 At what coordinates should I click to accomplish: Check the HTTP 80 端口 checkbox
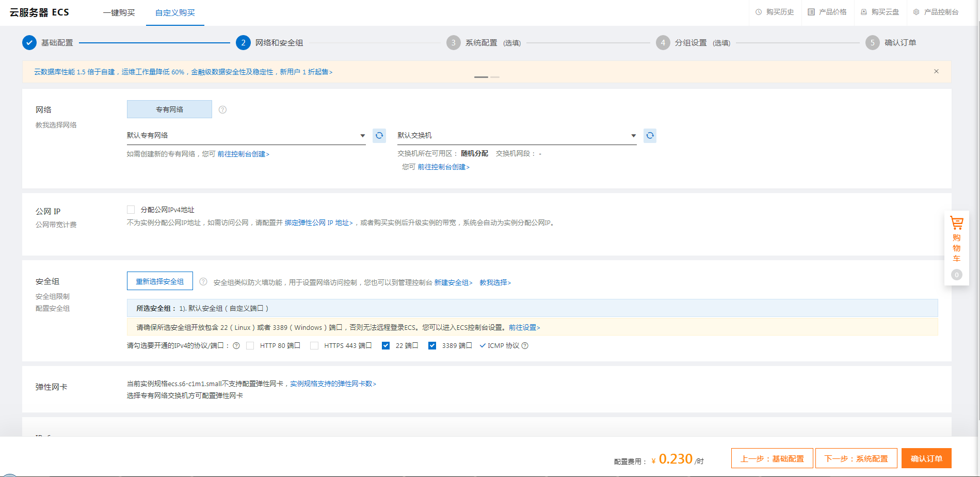[250, 345]
